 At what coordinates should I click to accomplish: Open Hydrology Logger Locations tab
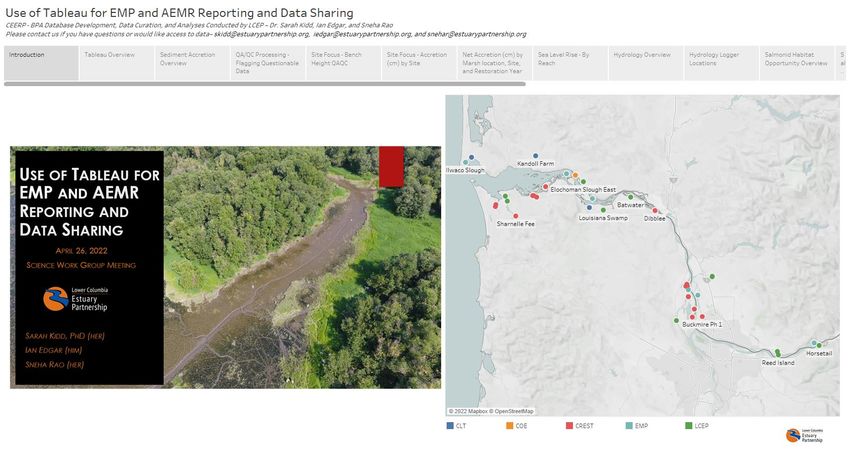(722, 63)
